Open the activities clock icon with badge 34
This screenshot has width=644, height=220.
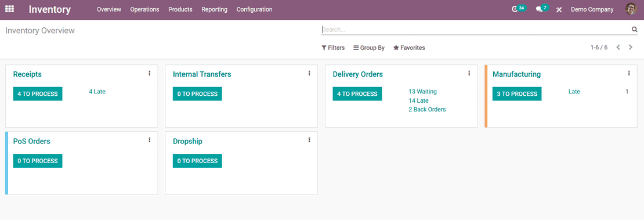click(519, 9)
